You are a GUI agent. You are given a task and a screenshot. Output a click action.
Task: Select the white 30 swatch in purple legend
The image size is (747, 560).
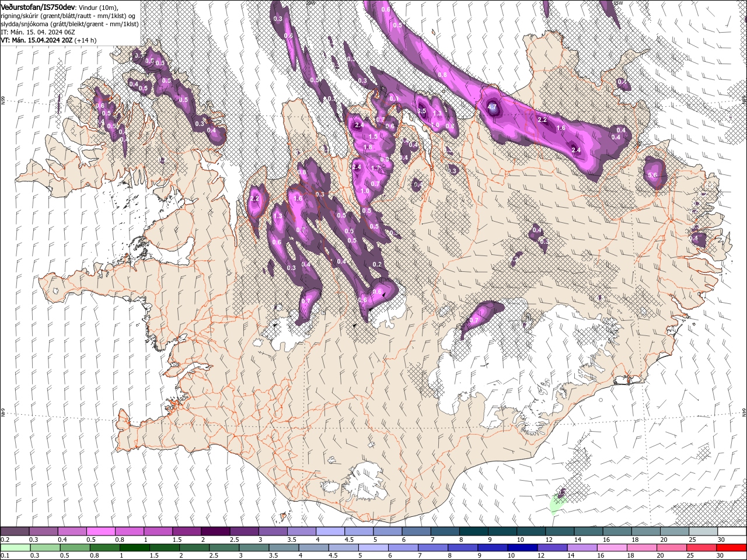(732, 531)
